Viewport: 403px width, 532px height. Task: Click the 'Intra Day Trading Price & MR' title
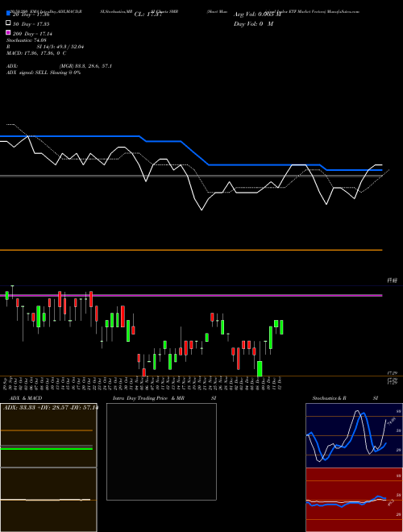point(148,398)
